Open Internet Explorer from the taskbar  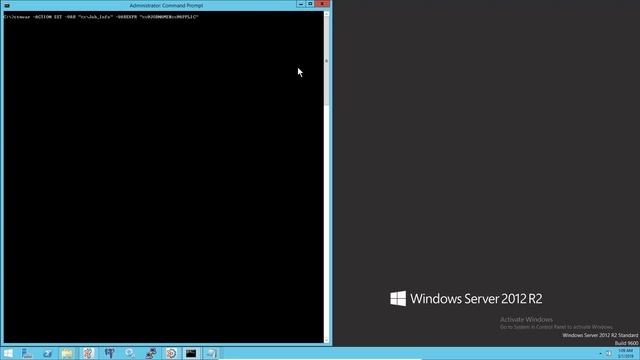[47, 353]
